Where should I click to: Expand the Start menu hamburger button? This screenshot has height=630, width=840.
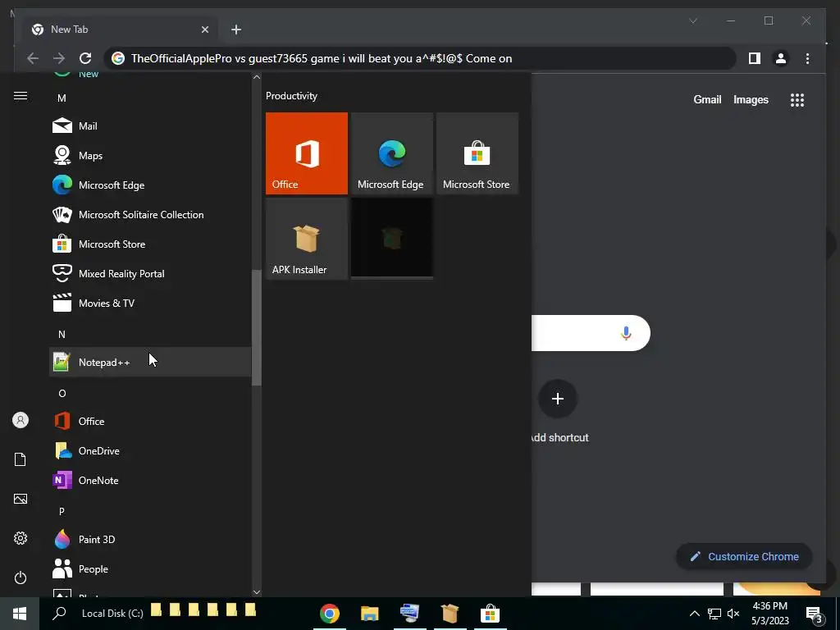pos(21,96)
